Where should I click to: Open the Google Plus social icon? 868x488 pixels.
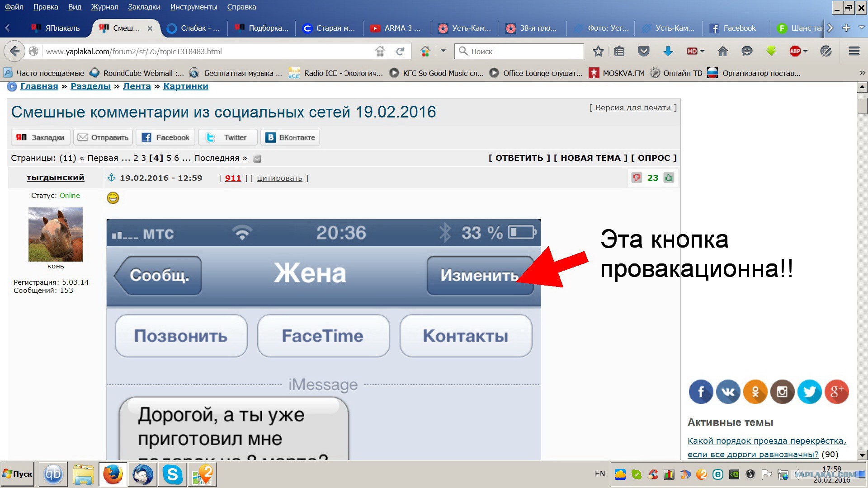(x=836, y=391)
